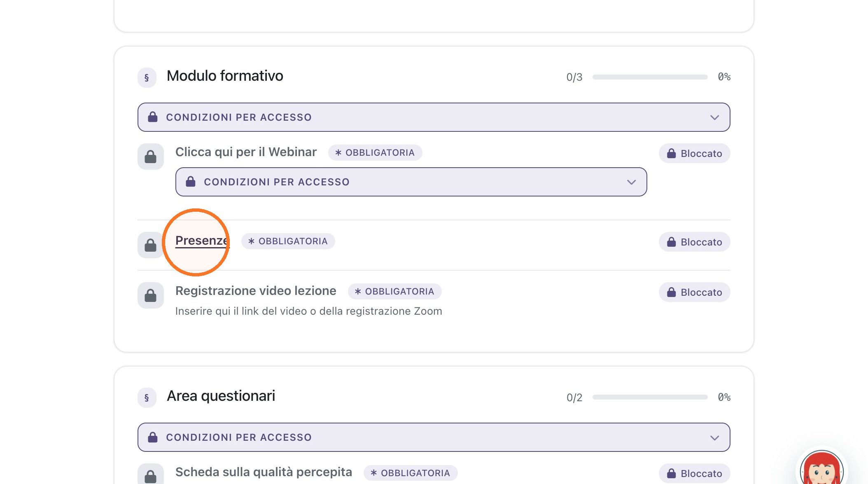The height and width of the screenshot is (484, 868).
Task: Open Registrazione video lezione activity
Action: click(x=256, y=291)
